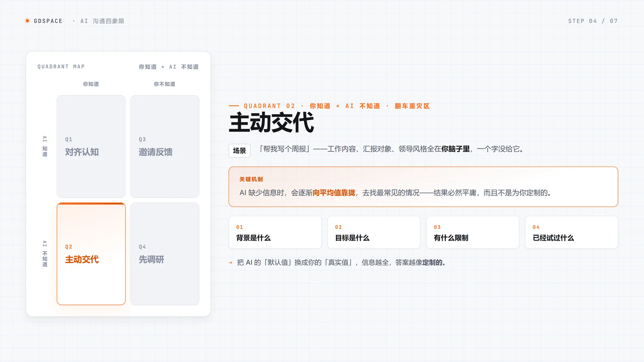Click the vertical 'AI 知道' row label
The image size is (644, 362).
45,146
